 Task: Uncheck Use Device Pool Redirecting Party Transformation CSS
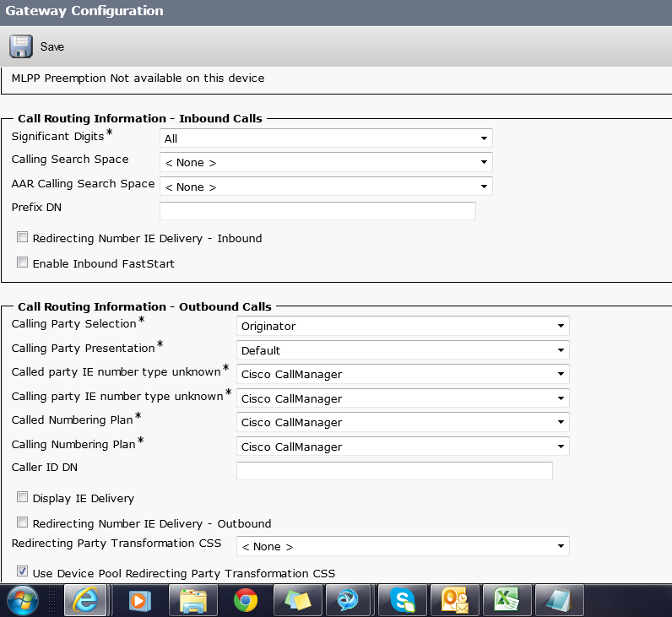(x=22, y=571)
